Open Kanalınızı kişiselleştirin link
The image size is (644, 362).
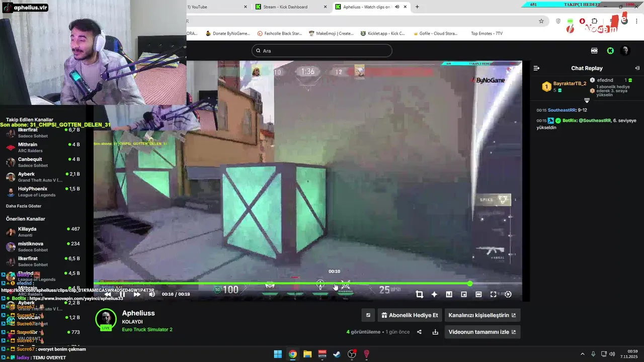click(482, 315)
